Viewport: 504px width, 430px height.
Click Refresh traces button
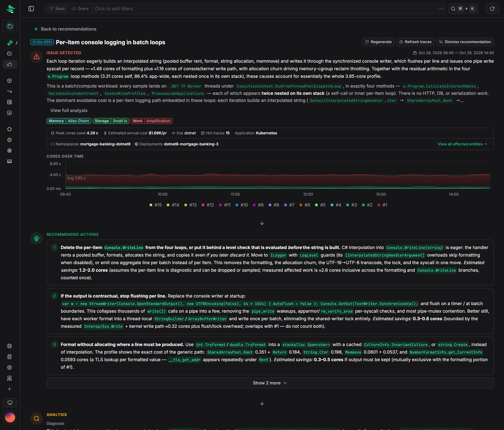415,42
